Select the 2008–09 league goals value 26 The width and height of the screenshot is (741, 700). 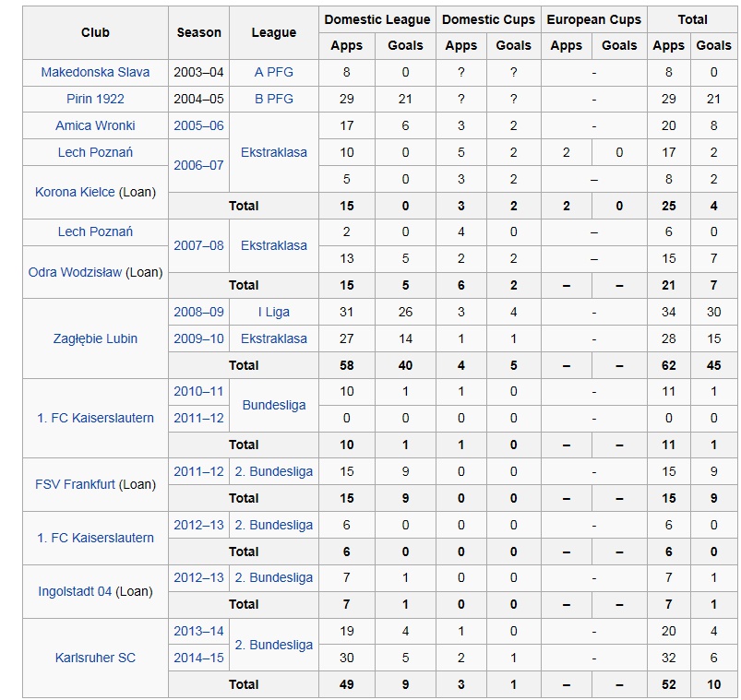click(405, 313)
